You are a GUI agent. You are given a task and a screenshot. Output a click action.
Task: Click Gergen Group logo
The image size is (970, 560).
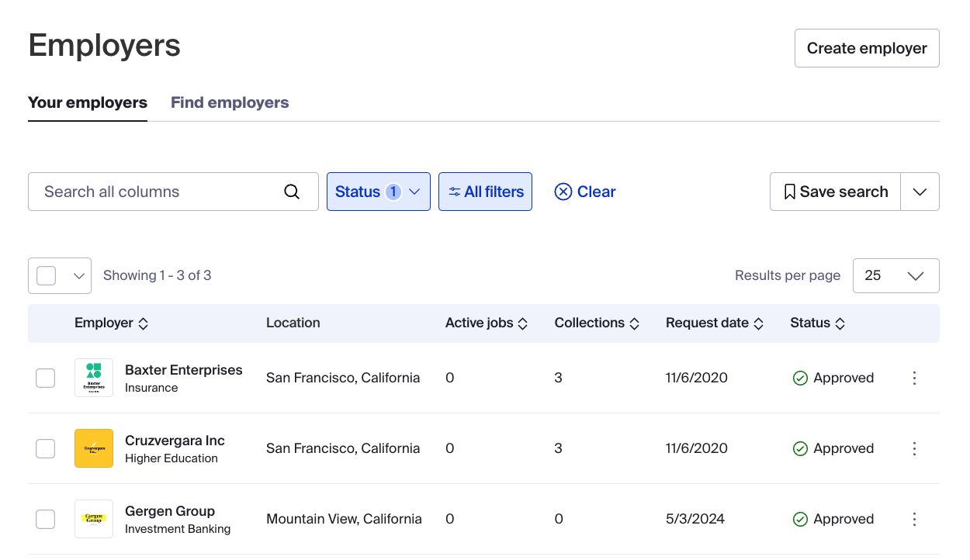(x=94, y=519)
